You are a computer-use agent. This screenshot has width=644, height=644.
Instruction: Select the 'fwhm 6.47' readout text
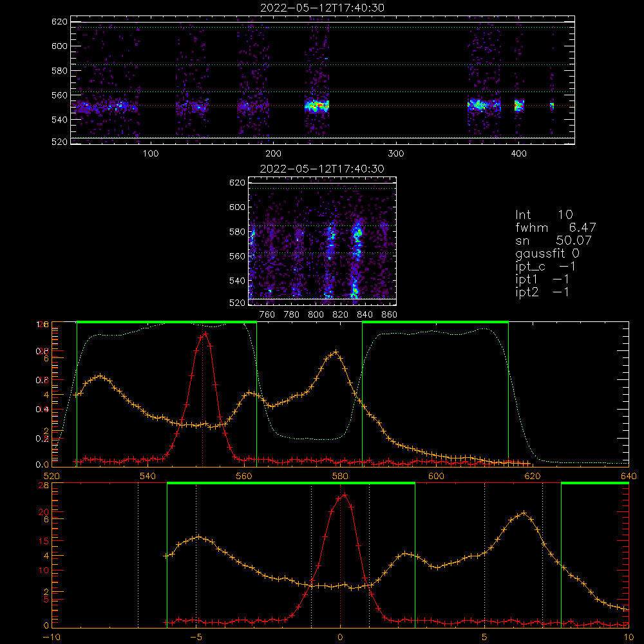[555, 227]
